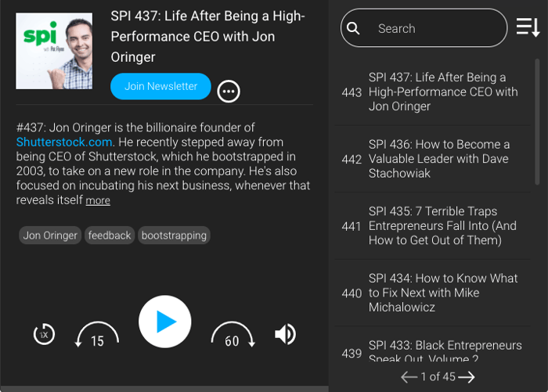Open Shutterstock.com link
The height and width of the screenshot is (392, 548).
coord(64,142)
